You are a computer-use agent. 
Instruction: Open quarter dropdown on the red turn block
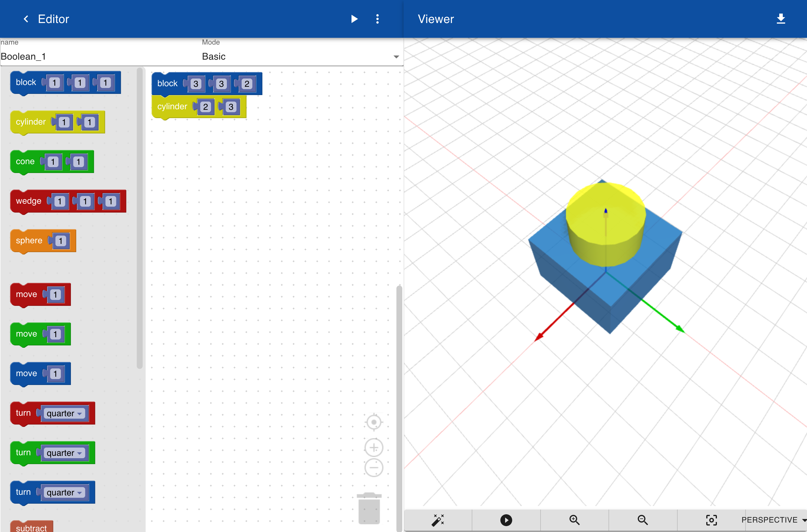tap(64, 413)
